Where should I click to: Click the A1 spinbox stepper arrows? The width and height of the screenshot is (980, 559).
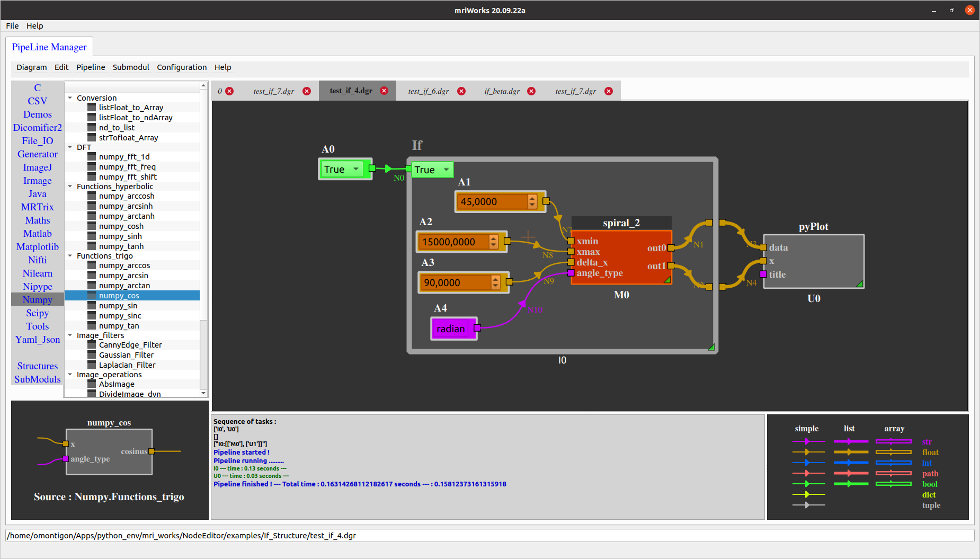point(532,201)
